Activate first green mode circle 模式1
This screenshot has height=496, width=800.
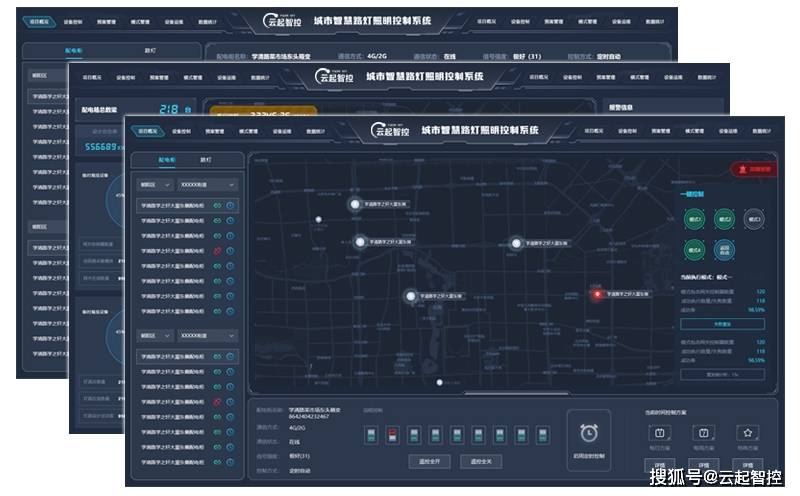694,219
